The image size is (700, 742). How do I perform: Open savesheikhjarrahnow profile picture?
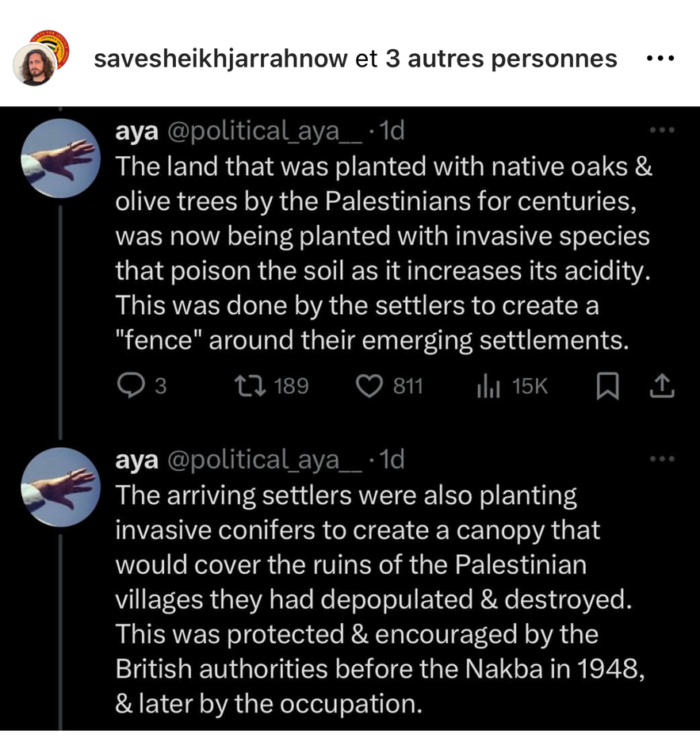[36, 65]
